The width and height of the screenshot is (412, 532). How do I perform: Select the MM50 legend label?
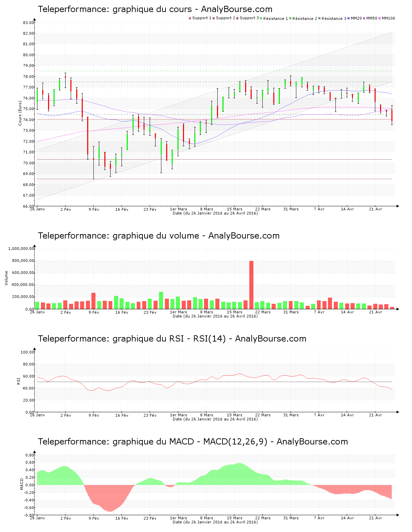[x=372, y=18]
